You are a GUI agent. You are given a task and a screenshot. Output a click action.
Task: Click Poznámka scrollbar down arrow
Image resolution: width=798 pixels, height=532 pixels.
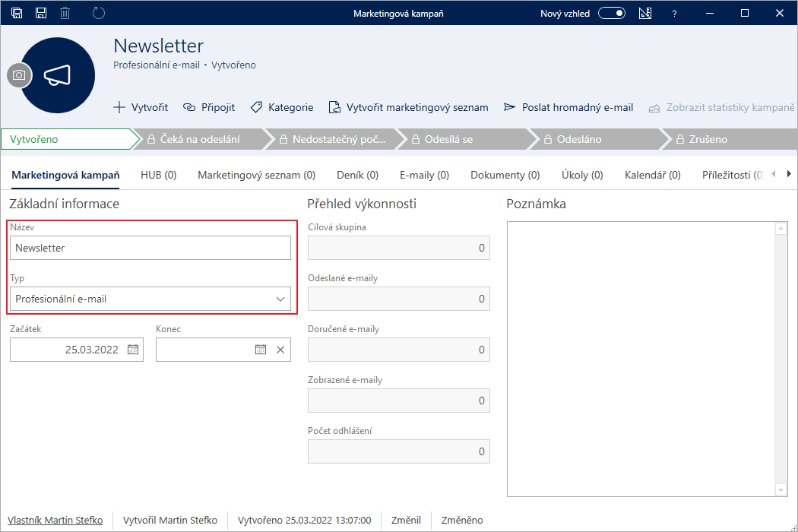[781, 489]
